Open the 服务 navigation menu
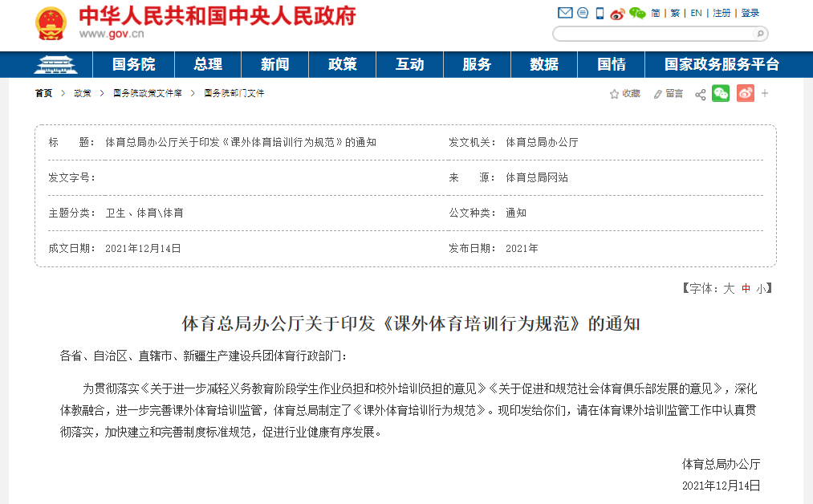Viewport: 813px width, 504px height. point(477,64)
